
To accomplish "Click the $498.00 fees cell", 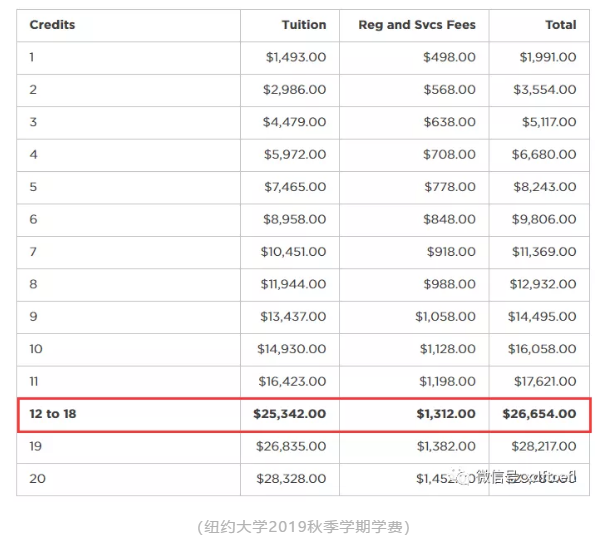I will pos(449,57).
